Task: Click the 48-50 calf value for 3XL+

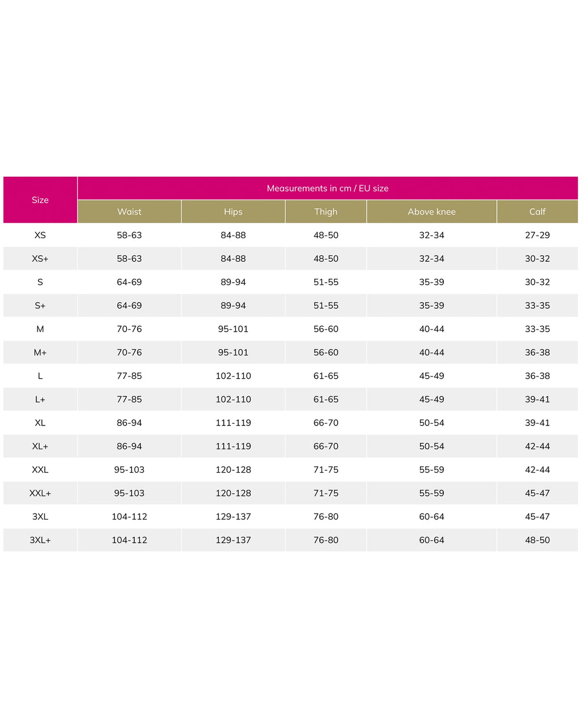Action: (538, 540)
